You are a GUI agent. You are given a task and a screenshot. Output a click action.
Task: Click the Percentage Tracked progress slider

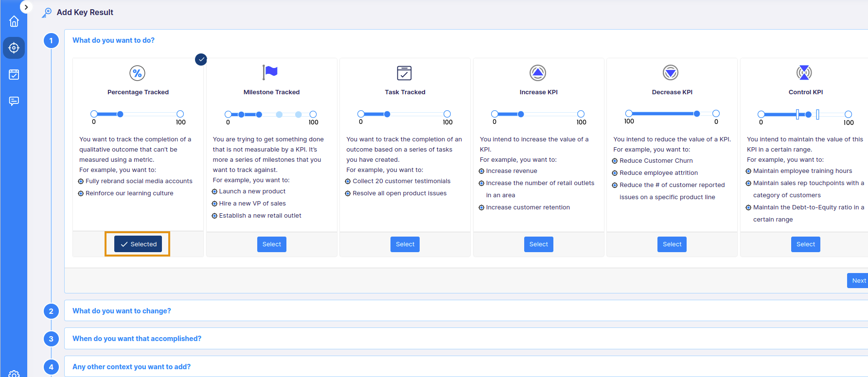[137, 114]
